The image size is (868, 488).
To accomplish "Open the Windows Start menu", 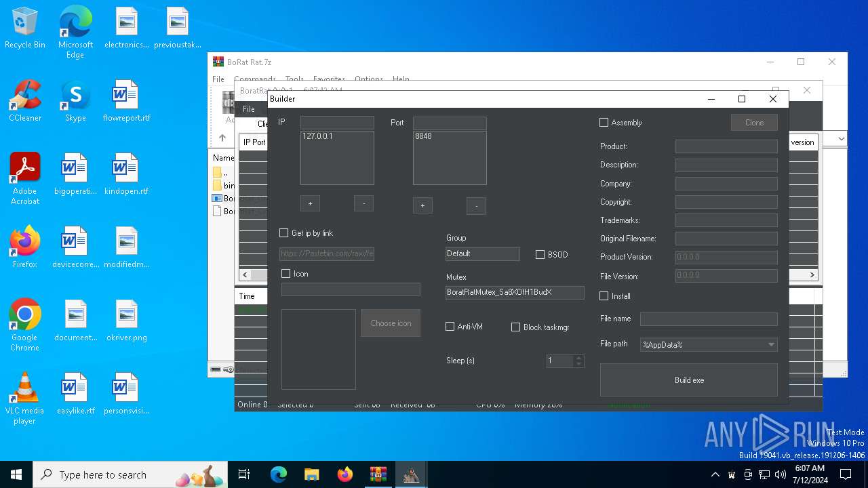I will [x=16, y=474].
